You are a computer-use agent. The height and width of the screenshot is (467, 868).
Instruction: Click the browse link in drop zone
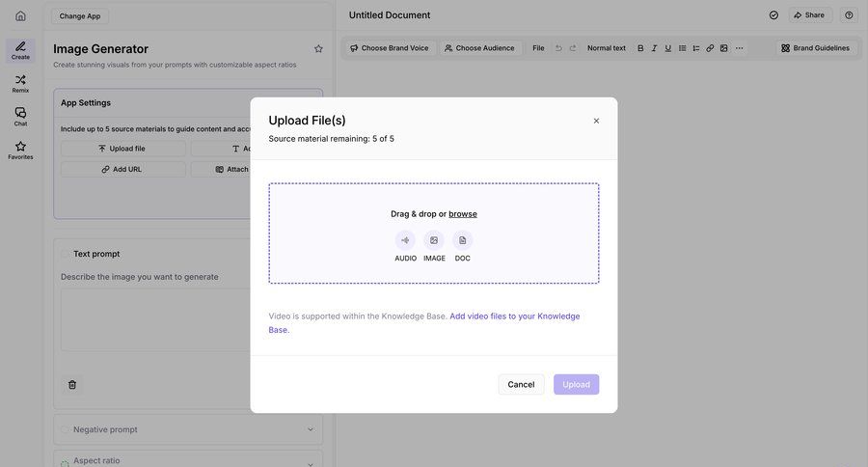tap(463, 214)
